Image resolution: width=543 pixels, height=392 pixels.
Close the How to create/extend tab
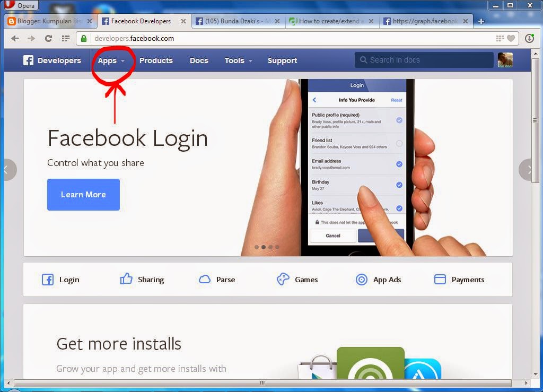point(371,21)
